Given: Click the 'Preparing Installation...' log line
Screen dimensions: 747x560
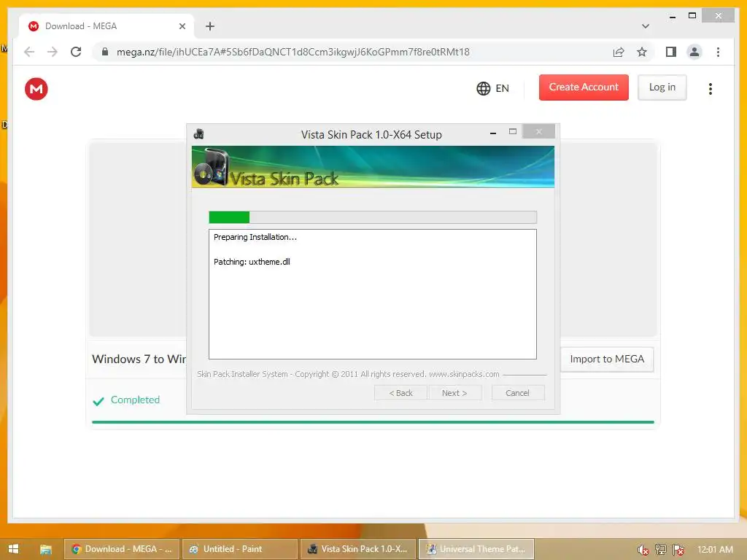Looking at the screenshot, I should point(255,237).
